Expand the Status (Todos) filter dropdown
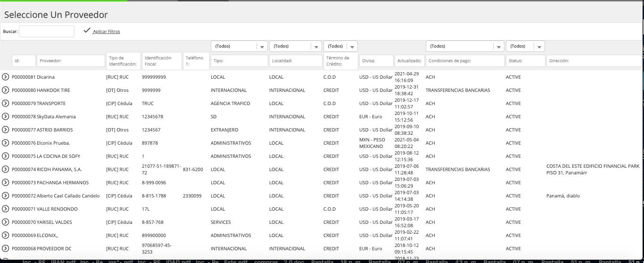This screenshot has width=644, height=263. click(x=525, y=46)
